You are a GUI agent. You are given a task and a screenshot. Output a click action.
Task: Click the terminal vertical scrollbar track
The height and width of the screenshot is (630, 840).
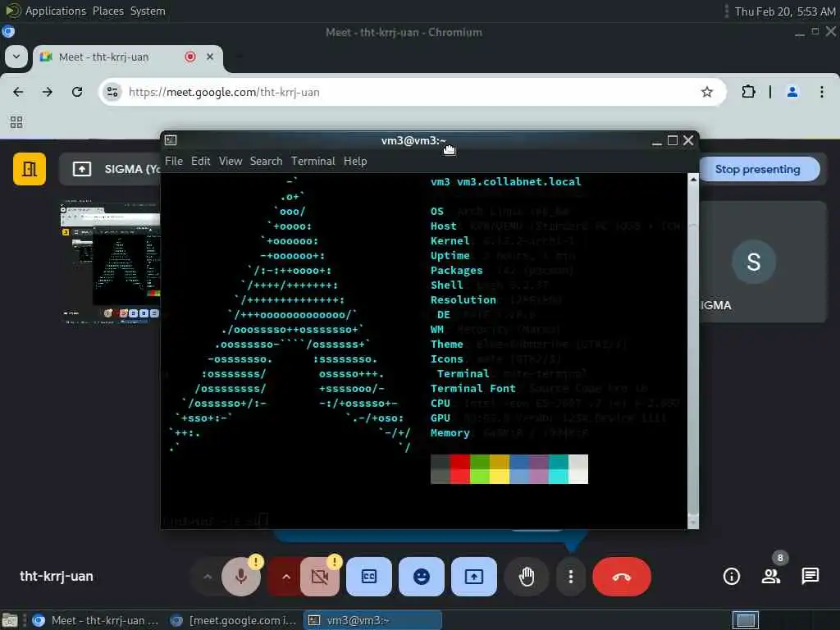coord(693,351)
